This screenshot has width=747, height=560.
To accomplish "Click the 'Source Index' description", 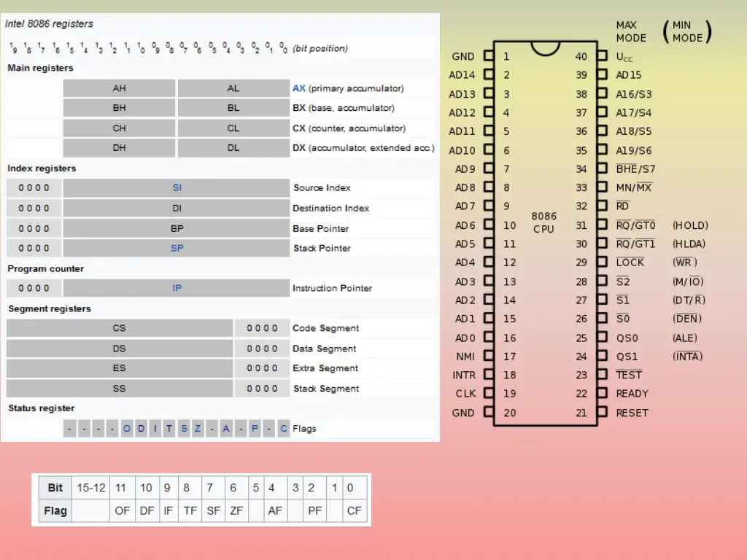I will point(322,187).
